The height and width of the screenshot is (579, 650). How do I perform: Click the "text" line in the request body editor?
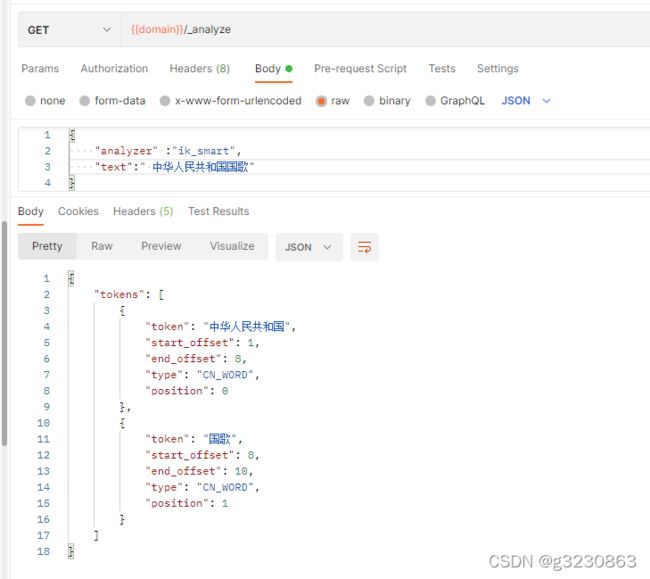pyautogui.click(x=175, y=167)
